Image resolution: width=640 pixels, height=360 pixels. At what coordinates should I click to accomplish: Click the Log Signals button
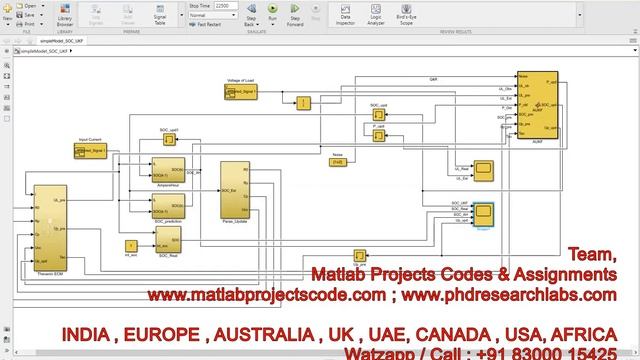pos(96,15)
